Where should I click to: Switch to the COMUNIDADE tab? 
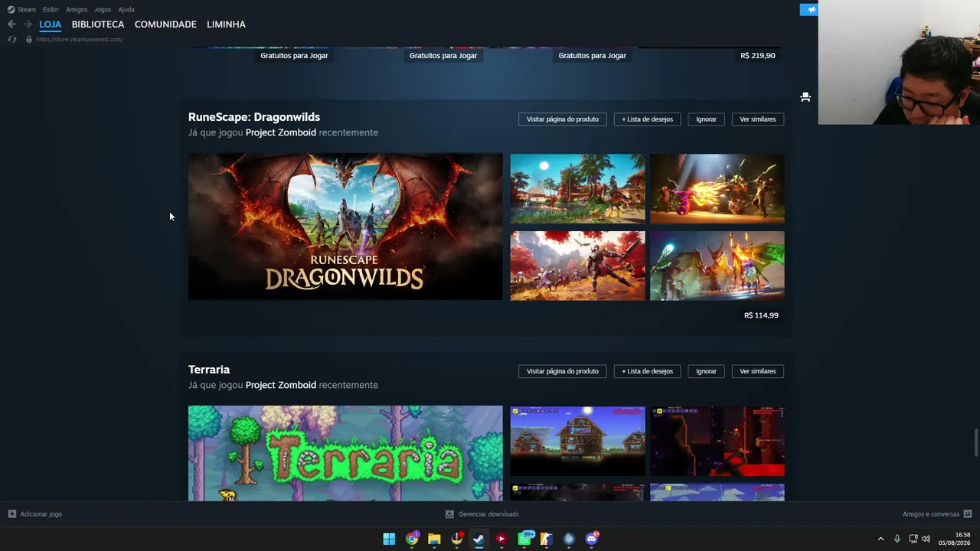(165, 24)
